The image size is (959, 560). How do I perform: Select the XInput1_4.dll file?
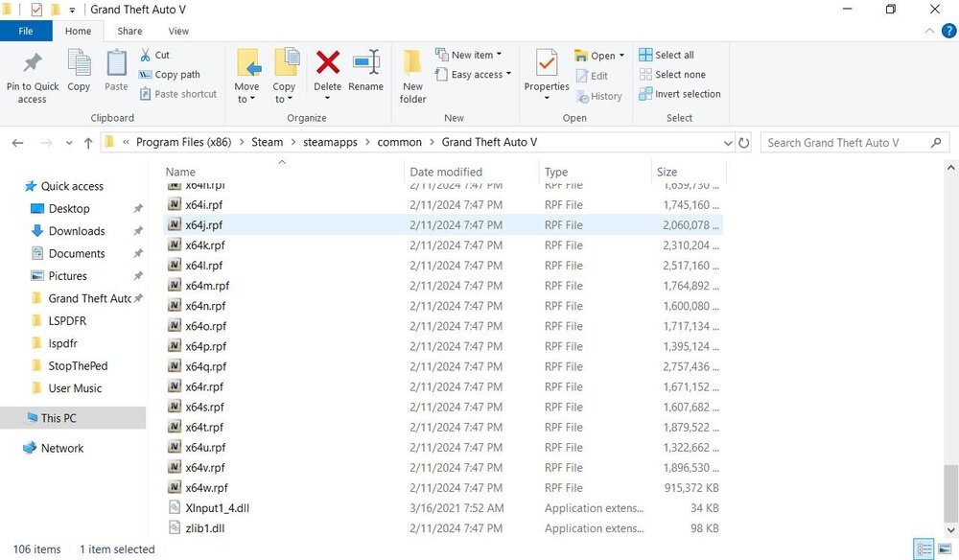click(x=443, y=508)
